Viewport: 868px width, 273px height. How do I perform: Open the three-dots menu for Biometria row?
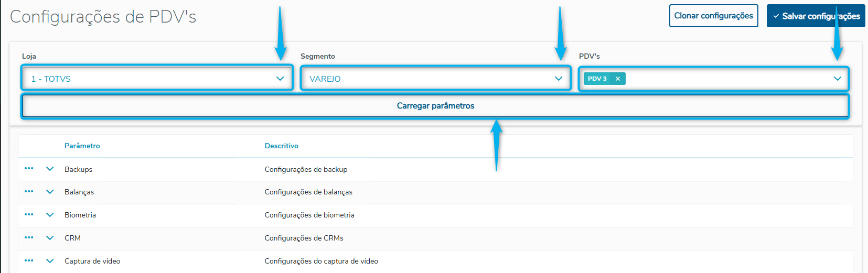[29, 215]
